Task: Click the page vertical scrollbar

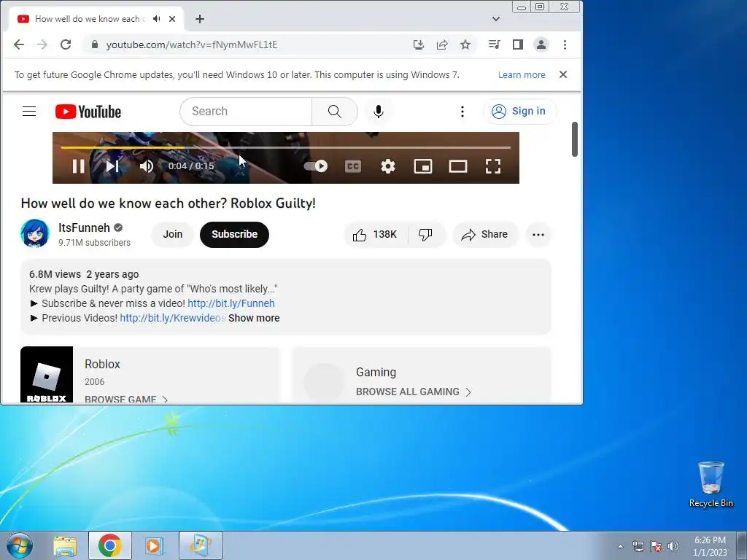Action: [575, 139]
